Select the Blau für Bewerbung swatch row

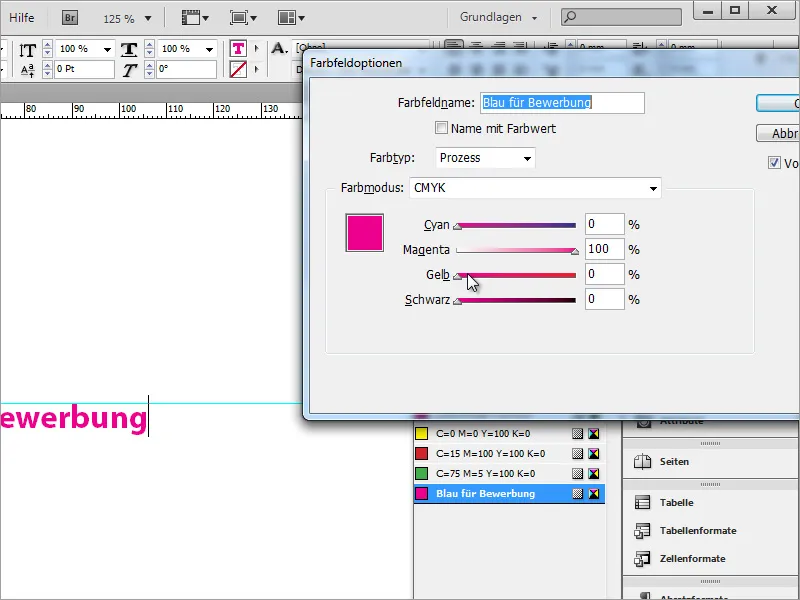coord(509,493)
